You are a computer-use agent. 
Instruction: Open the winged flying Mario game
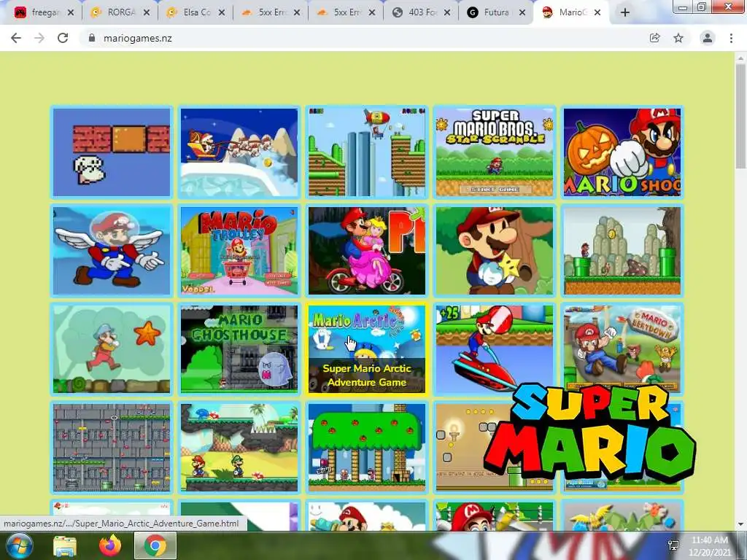pyautogui.click(x=112, y=251)
